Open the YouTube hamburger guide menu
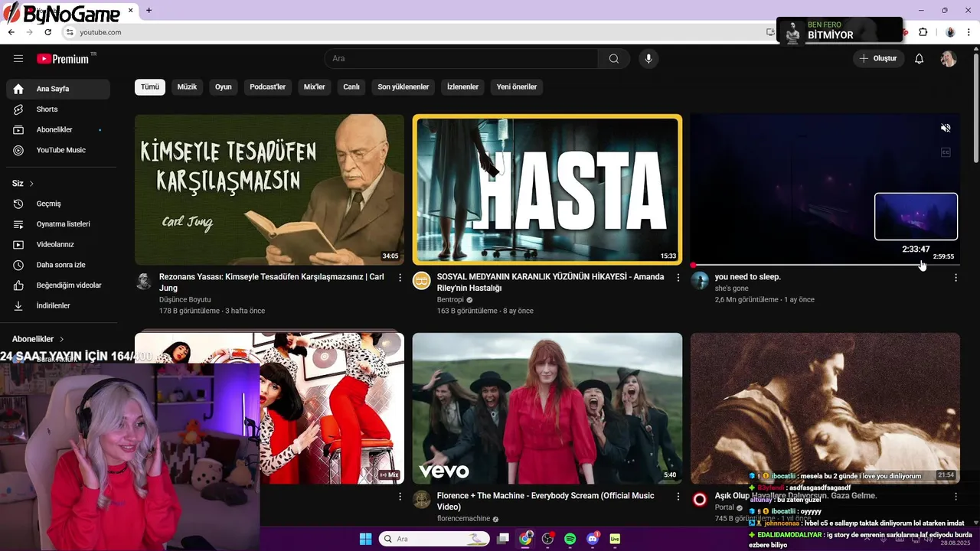980x551 pixels. [x=18, y=58]
